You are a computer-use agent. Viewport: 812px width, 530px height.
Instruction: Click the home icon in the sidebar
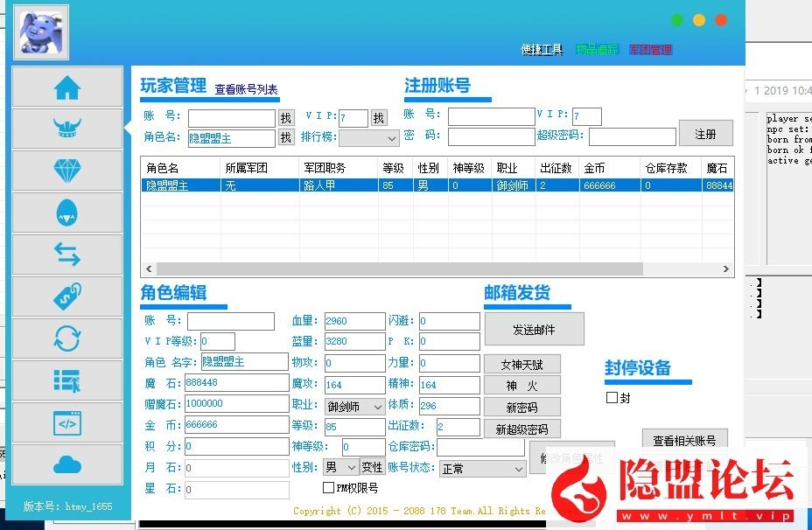67,86
